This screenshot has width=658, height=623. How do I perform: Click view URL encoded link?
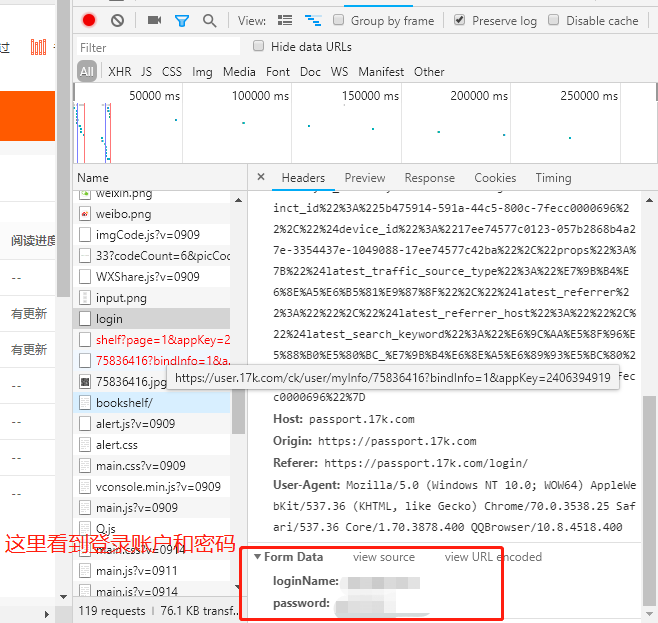click(493, 557)
